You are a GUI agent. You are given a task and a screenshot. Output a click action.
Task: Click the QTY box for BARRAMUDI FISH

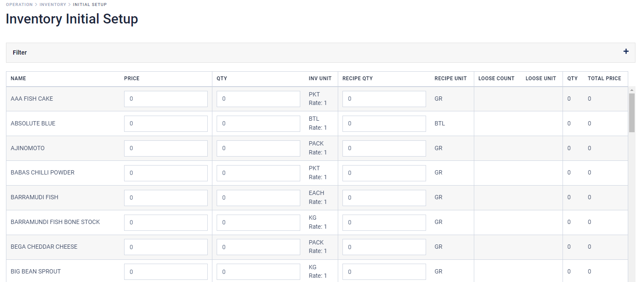[x=258, y=198]
